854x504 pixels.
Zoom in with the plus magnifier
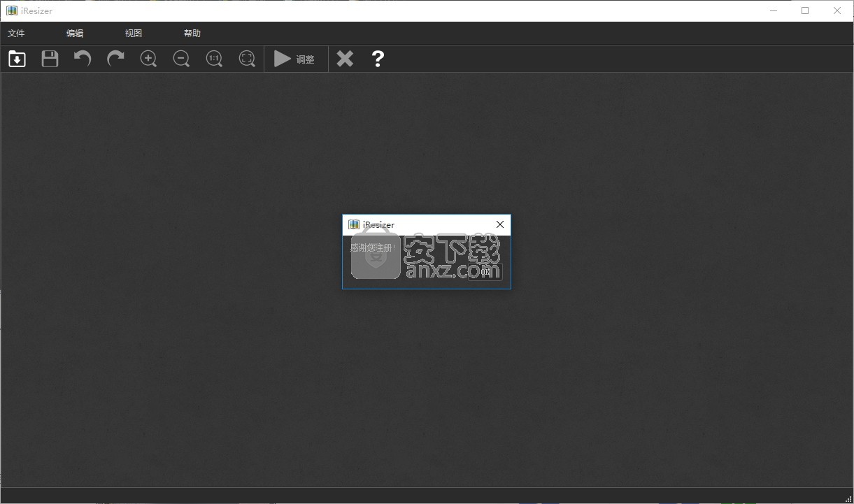148,59
